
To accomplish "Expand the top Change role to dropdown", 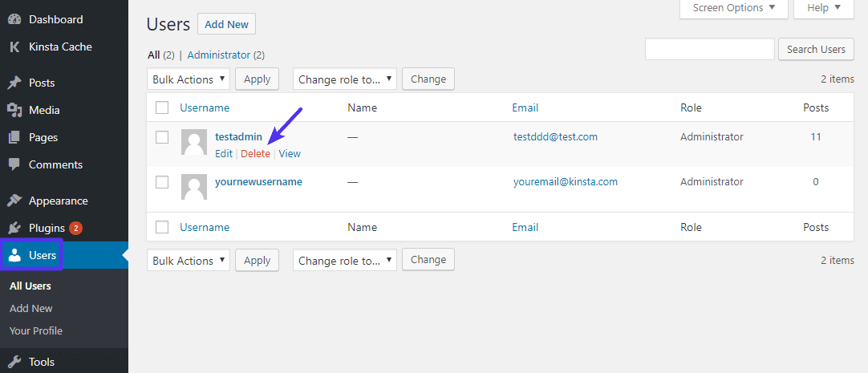I will click(x=345, y=79).
